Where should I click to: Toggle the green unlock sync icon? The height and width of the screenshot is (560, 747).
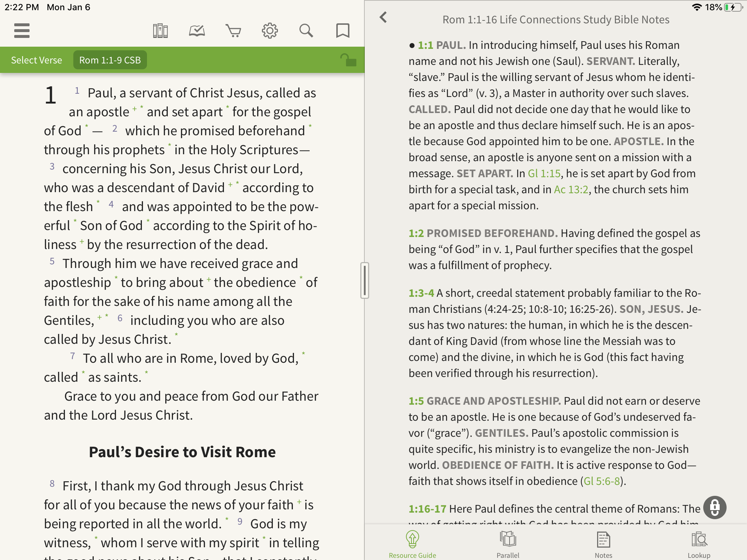348,60
